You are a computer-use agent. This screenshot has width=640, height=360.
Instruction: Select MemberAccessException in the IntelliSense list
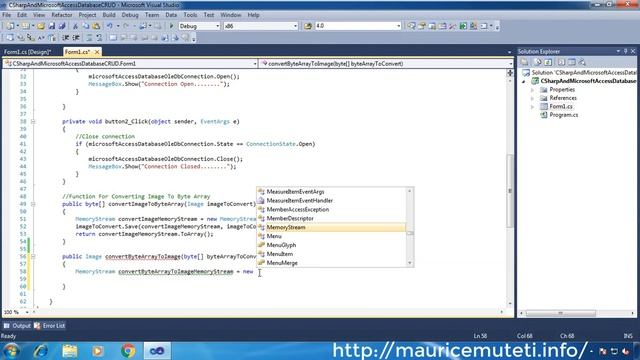pos(331,209)
